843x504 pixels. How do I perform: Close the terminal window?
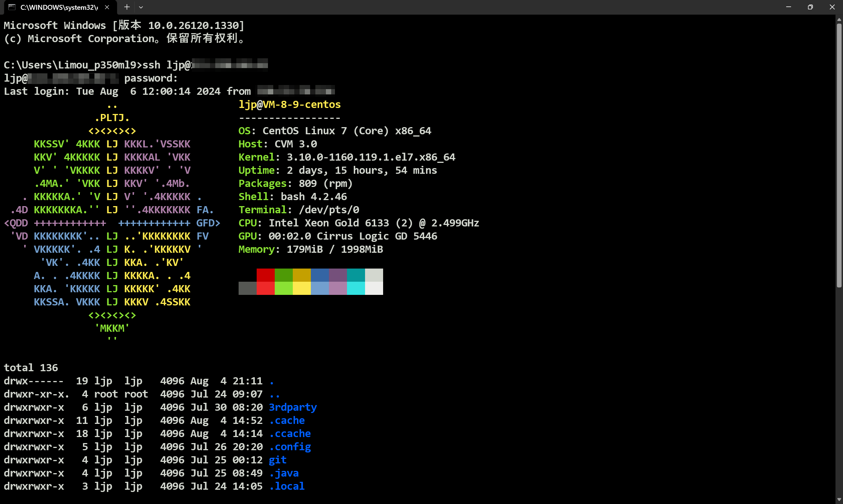(832, 7)
